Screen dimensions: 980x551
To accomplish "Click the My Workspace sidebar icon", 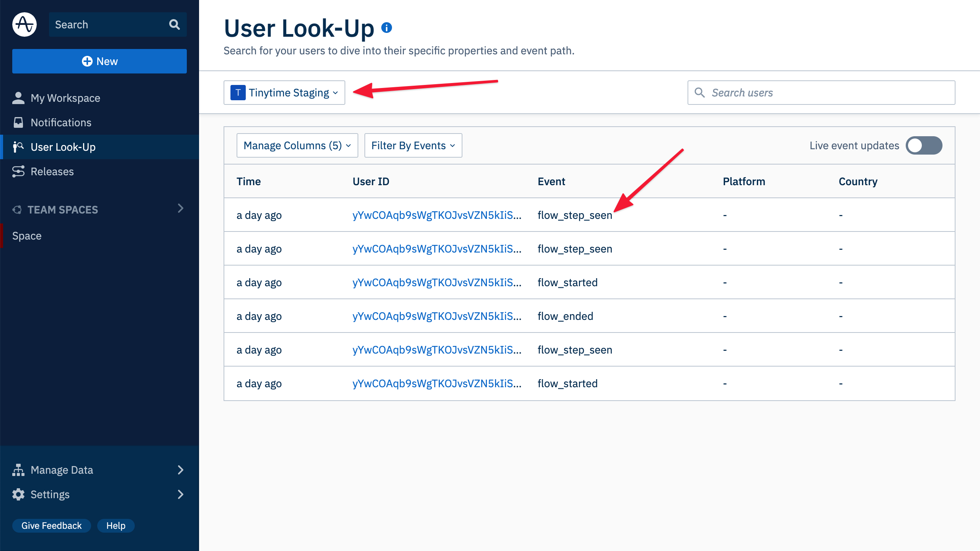I will [19, 98].
